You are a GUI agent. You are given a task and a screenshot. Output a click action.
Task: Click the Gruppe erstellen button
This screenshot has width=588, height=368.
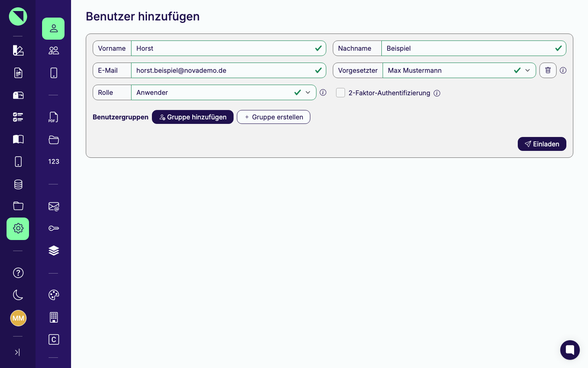click(x=274, y=117)
